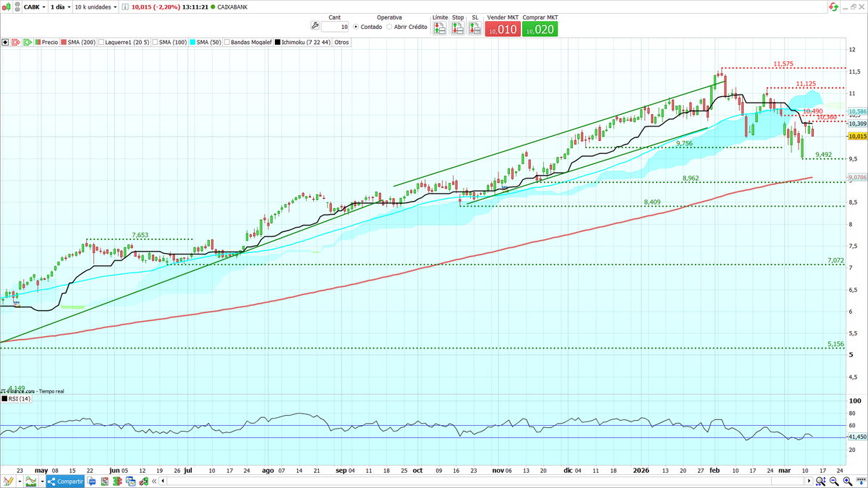Click the 11,125 resistance level label

click(x=806, y=84)
